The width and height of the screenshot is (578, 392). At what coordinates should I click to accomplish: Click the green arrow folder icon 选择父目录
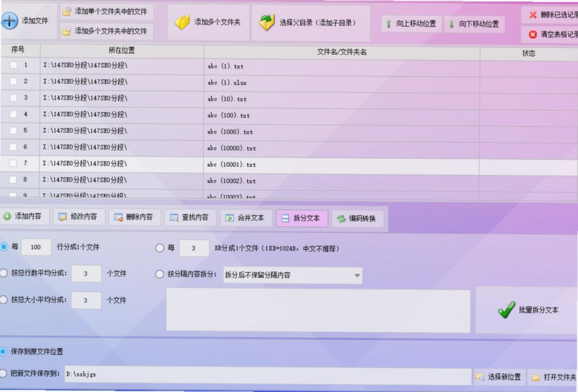[x=267, y=22]
